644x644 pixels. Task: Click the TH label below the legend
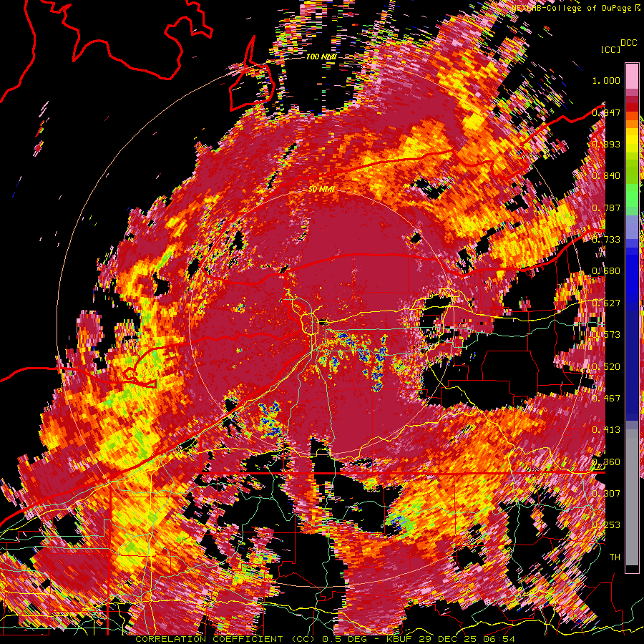pos(615,557)
